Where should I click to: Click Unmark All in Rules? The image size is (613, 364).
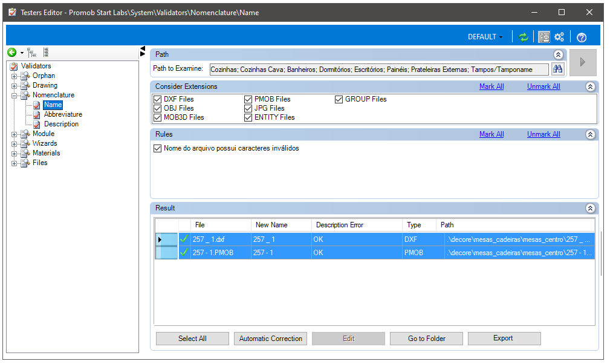click(x=543, y=134)
